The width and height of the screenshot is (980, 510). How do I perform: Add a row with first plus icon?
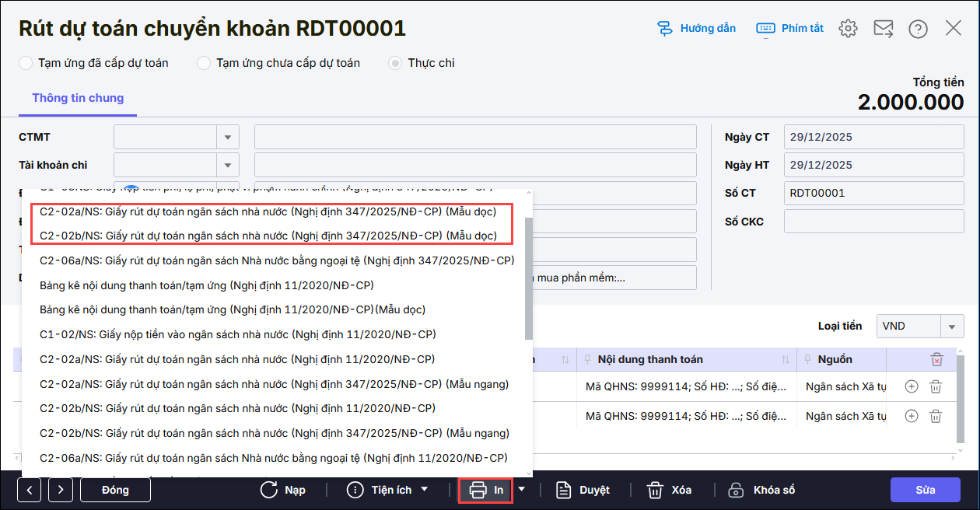(x=912, y=386)
